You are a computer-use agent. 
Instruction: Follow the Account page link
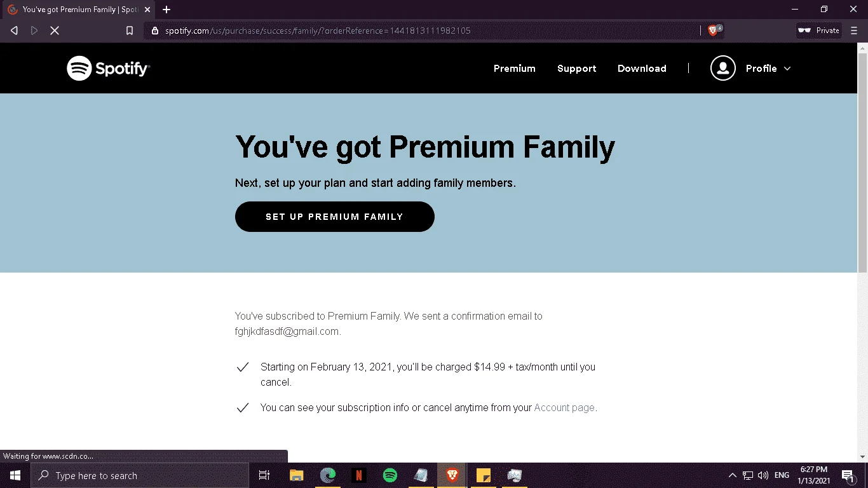[x=564, y=407]
